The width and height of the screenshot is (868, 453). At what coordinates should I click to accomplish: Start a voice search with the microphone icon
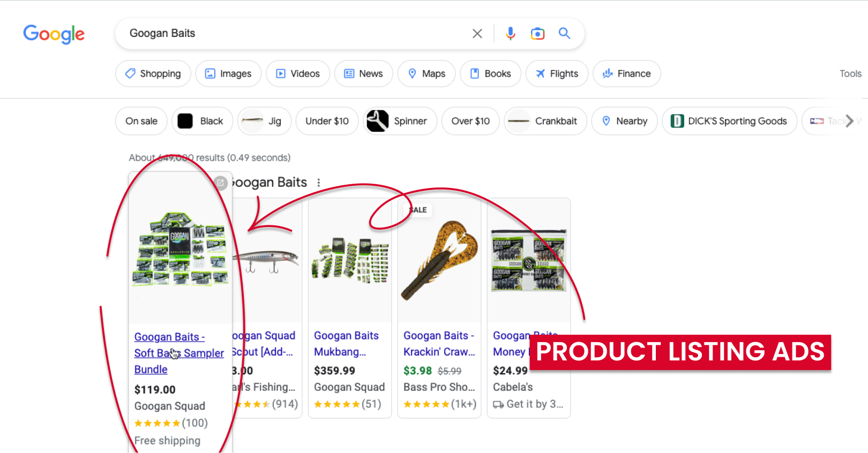510,33
